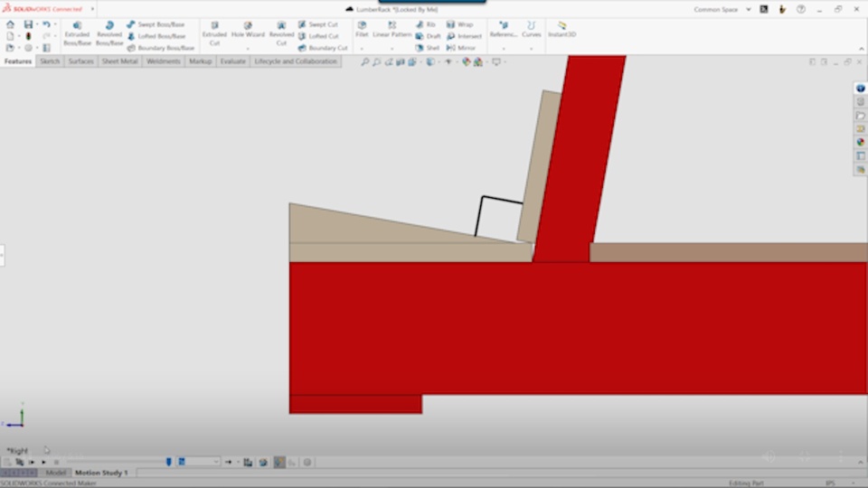Open the motion study type combo box
Image resolution: width=868 pixels, height=488 pixels.
[199, 462]
